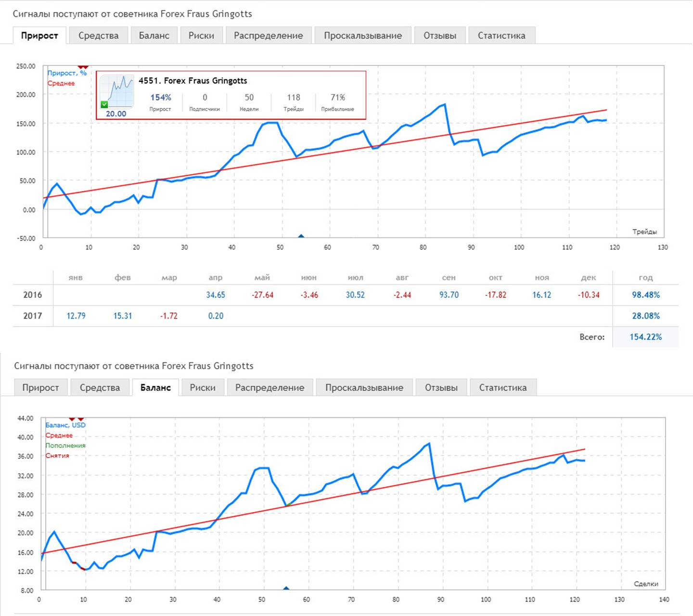This screenshot has height=616, width=693.
Task: Switch to Прирост tab in lower panel
Action: click(40, 388)
